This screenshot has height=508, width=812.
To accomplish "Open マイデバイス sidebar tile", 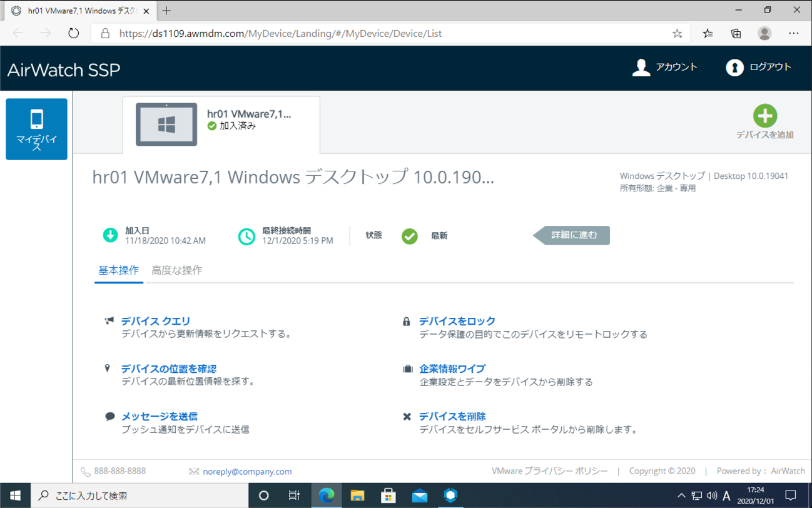I will (x=36, y=129).
